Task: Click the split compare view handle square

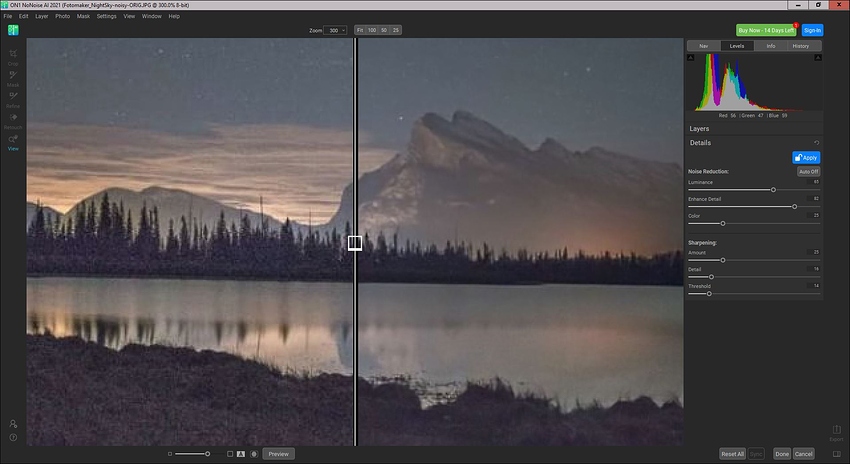Action: click(355, 243)
